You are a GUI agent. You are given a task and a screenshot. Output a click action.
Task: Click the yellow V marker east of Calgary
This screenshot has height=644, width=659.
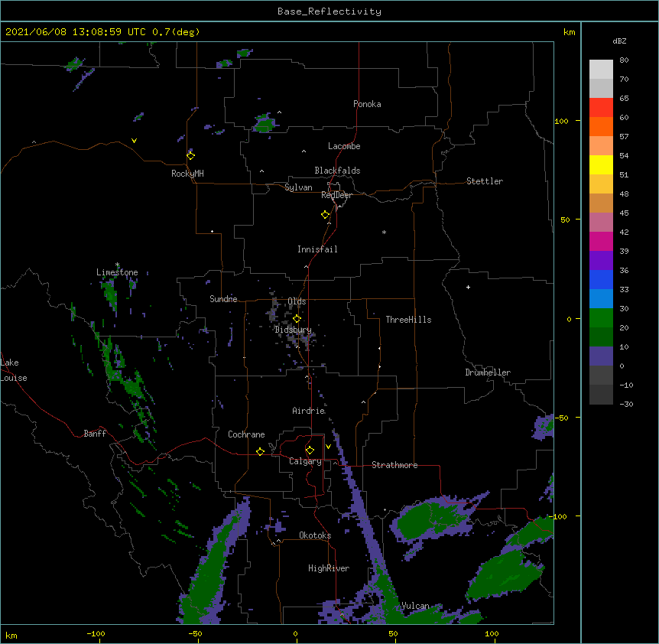point(328,447)
